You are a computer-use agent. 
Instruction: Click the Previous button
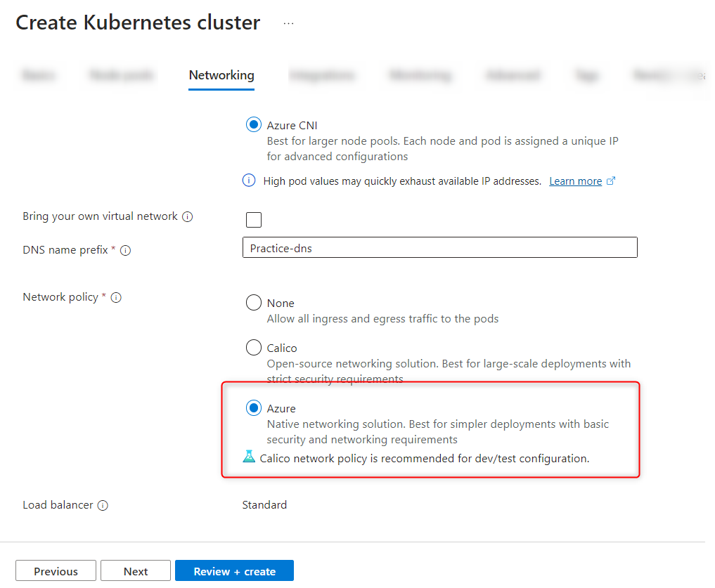point(56,571)
